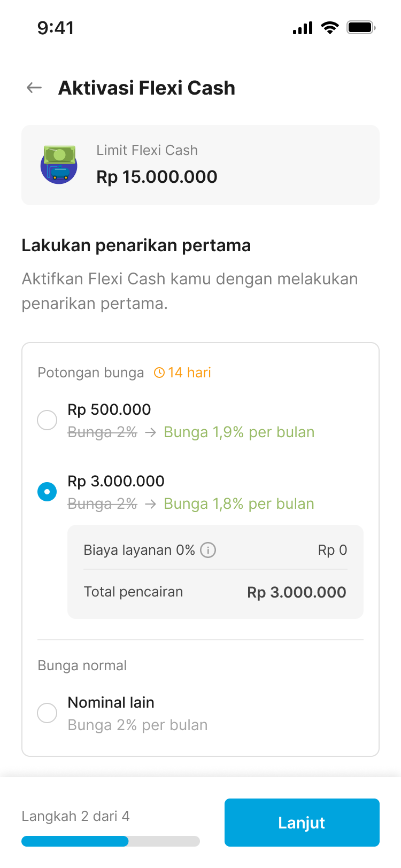The width and height of the screenshot is (401, 868).
Task: Tap the battery icon in status bar
Action: [x=361, y=27]
